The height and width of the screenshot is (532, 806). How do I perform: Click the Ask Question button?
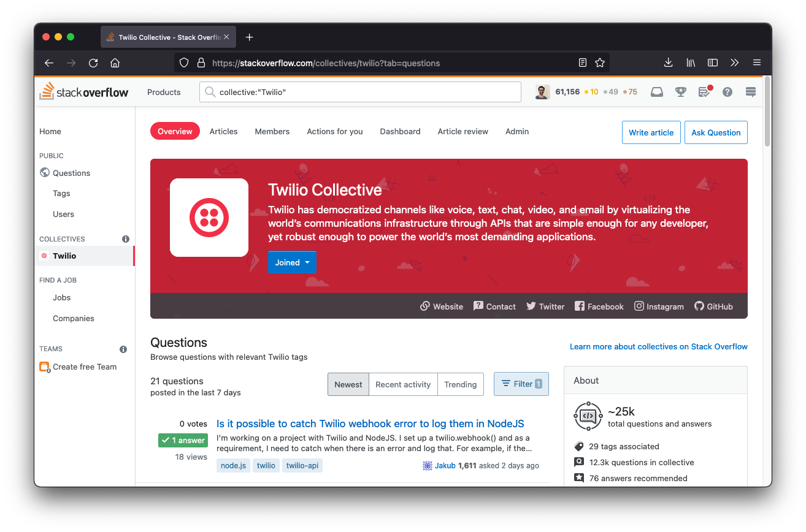click(x=716, y=132)
